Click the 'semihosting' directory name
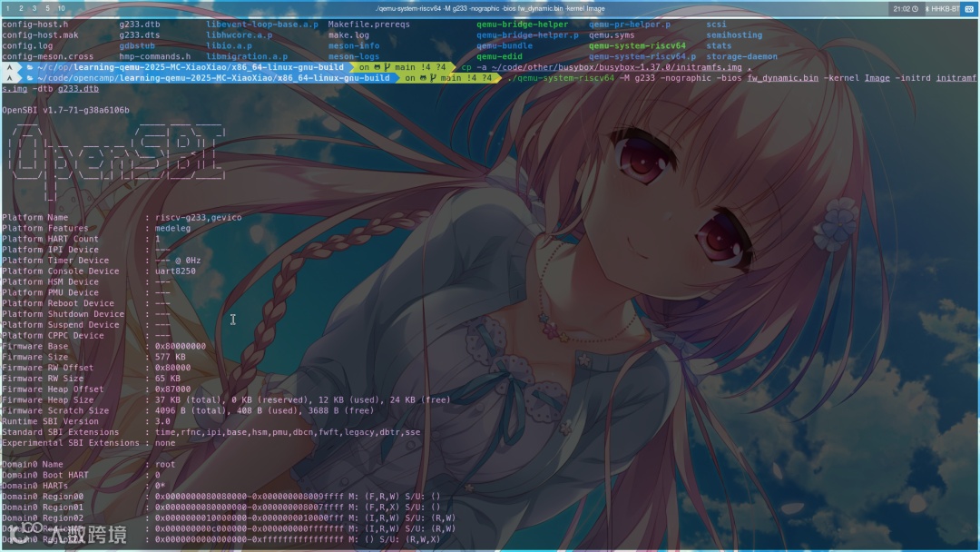The height and width of the screenshot is (552, 980). tap(734, 35)
